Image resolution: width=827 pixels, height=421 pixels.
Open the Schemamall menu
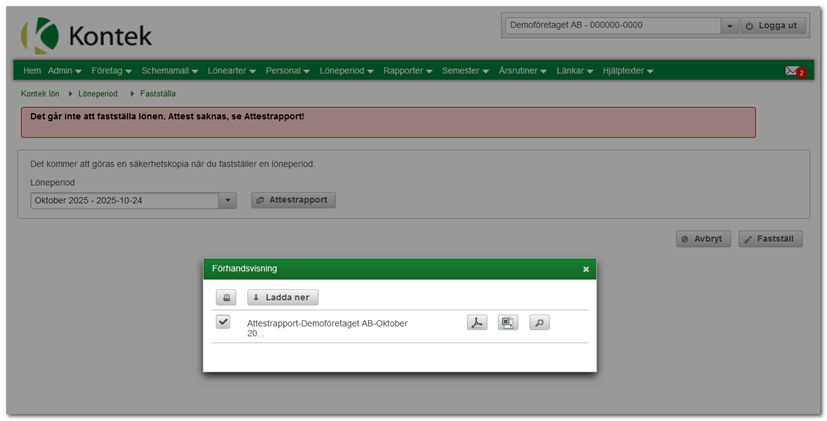click(169, 71)
